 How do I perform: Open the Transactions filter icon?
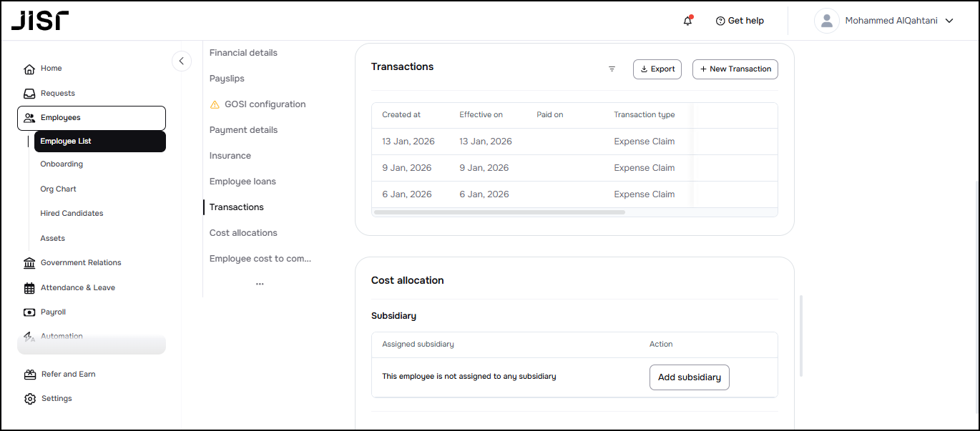(x=612, y=69)
